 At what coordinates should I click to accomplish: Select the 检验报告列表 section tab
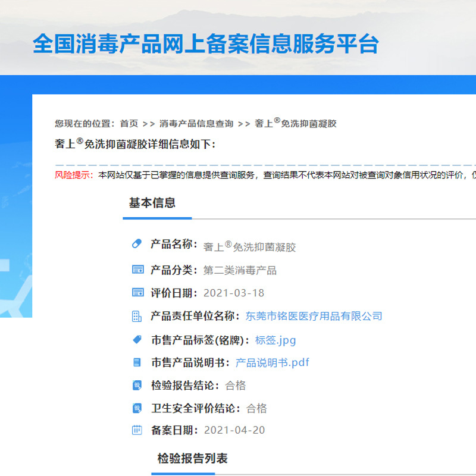(x=192, y=458)
